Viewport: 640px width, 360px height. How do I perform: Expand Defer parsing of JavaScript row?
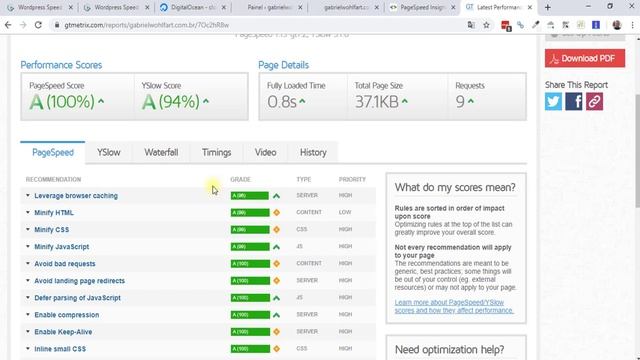28,298
